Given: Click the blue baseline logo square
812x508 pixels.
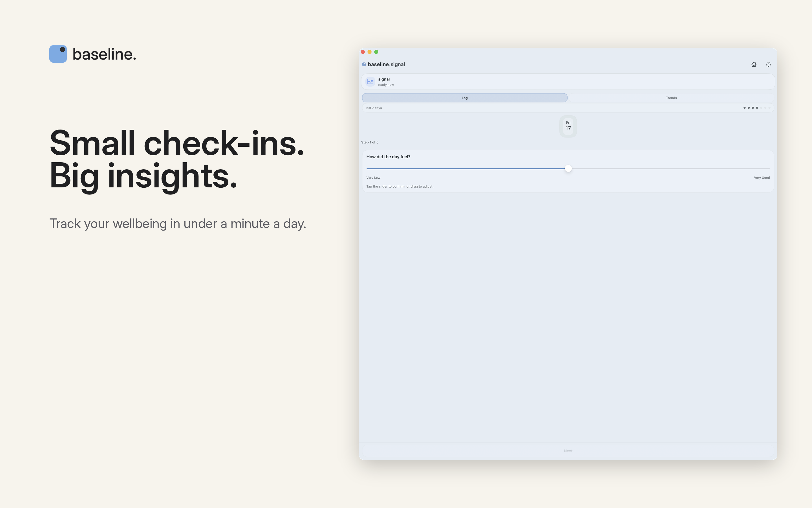Looking at the screenshot, I should click(58, 54).
